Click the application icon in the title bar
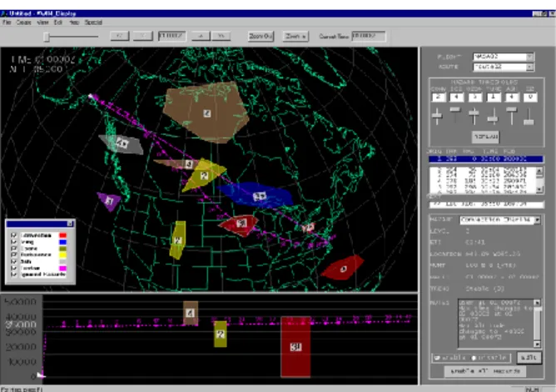Screen dimensions: 556x392 point(4,13)
